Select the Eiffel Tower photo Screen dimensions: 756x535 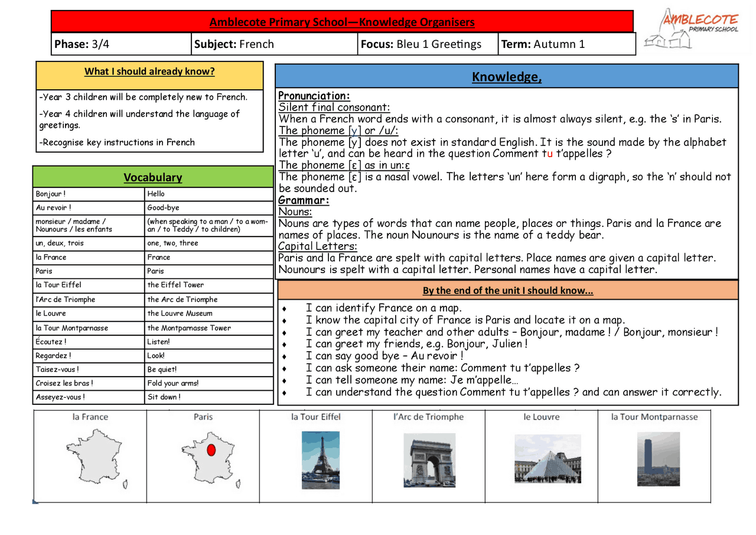[320, 459]
